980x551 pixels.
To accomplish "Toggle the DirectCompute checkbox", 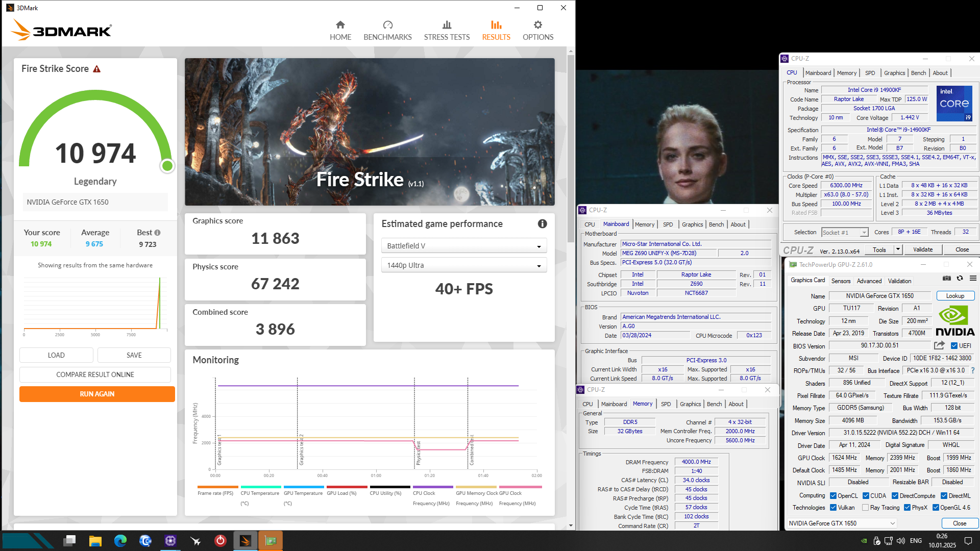I will pyautogui.click(x=895, y=496).
